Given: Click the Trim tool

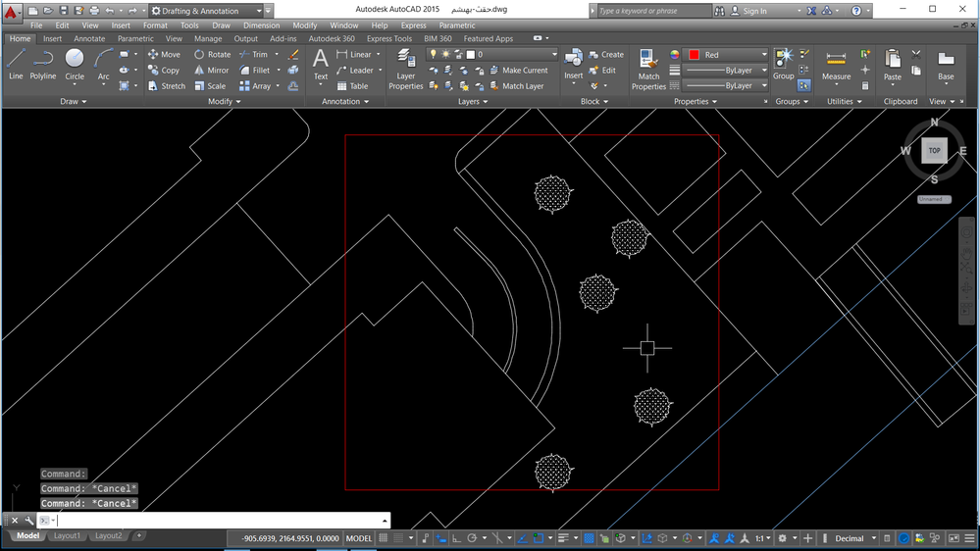Looking at the screenshot, I should [254, 54].
